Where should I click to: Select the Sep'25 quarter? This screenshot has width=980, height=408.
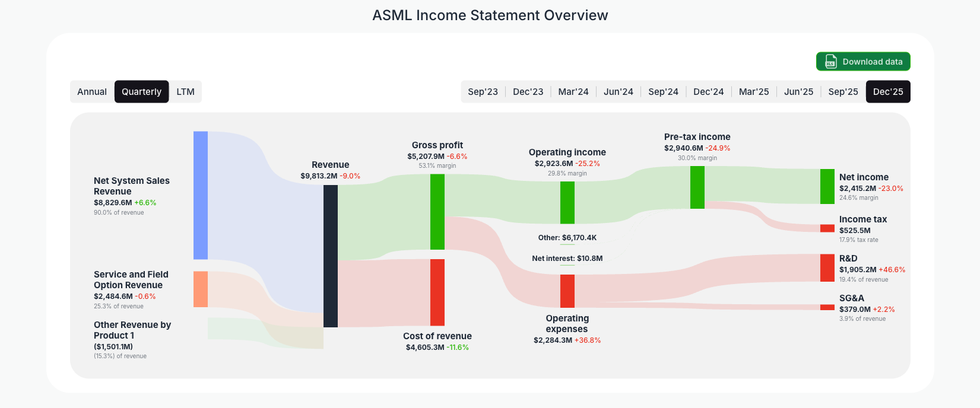point(843,92)
